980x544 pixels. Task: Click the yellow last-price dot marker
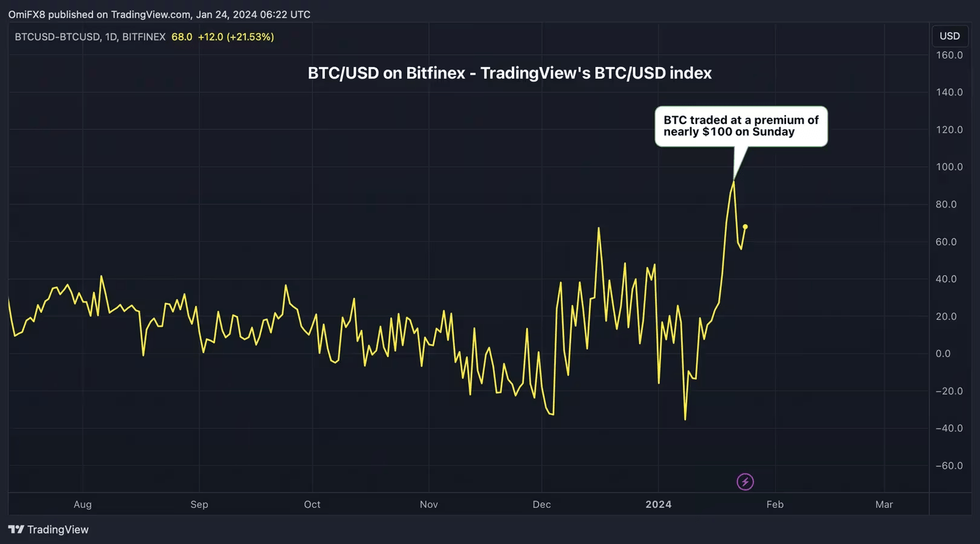click(x=745, y=227)
